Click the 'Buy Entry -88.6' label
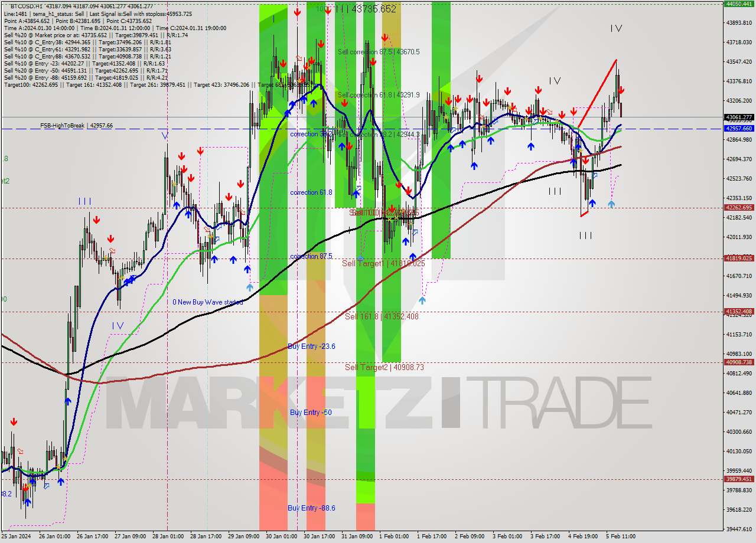Image resolution: width=756 pixels, height=543 pixels. [x=312, y=508]
